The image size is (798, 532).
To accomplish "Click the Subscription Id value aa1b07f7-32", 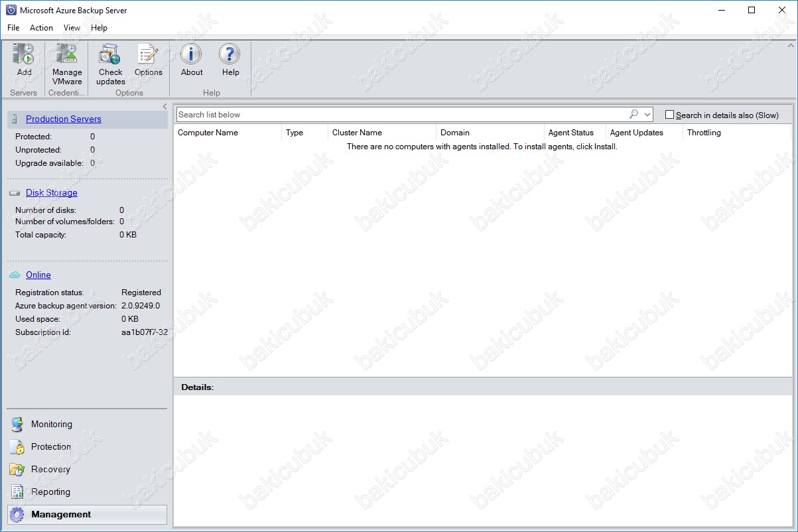I will (x=145, y=332).
